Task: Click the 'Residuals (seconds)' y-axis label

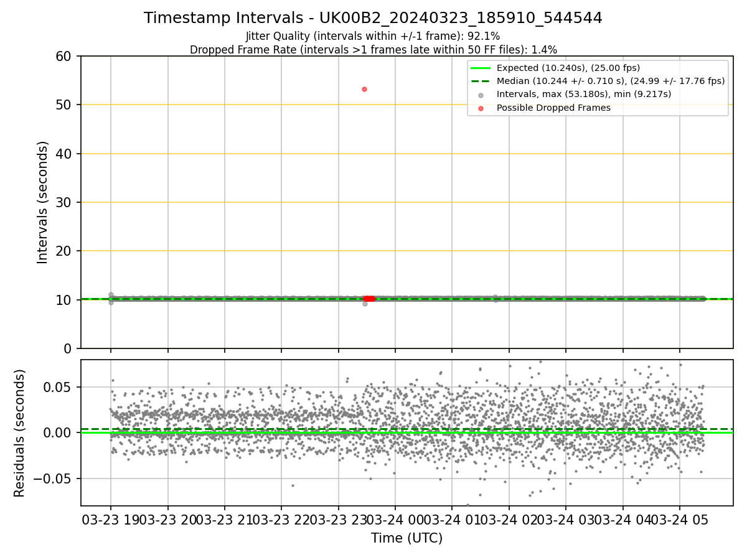Action: click(x=21, y=433)
